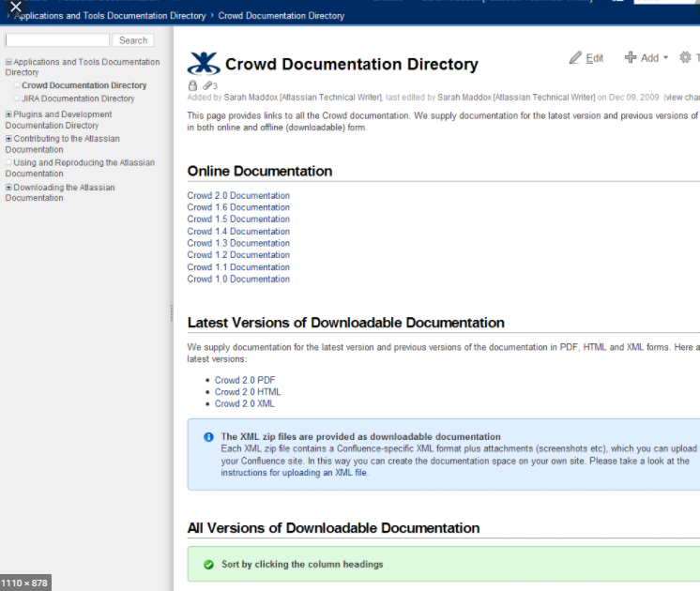Open Crowd 1.4 Documentation link

click(238, 231)
